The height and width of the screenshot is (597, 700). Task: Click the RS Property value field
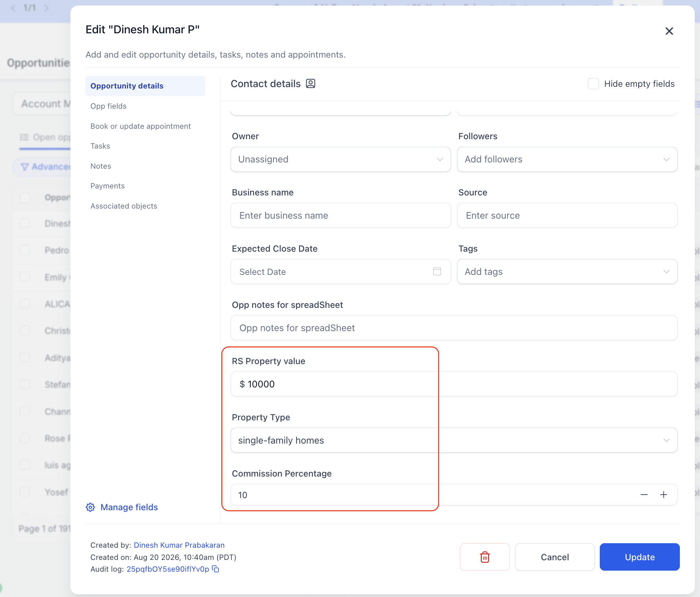454,384
